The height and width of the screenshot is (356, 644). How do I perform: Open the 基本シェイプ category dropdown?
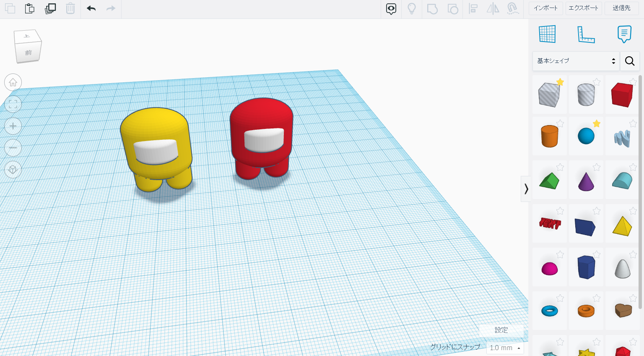click(575, 61)
